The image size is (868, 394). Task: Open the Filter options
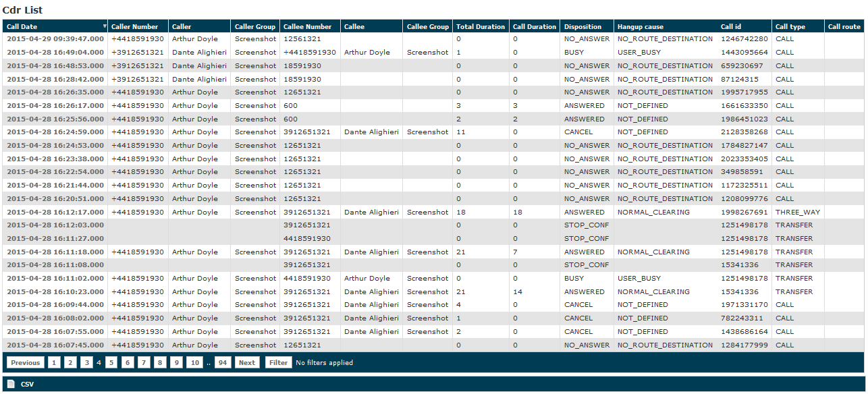tap(278, 362)
